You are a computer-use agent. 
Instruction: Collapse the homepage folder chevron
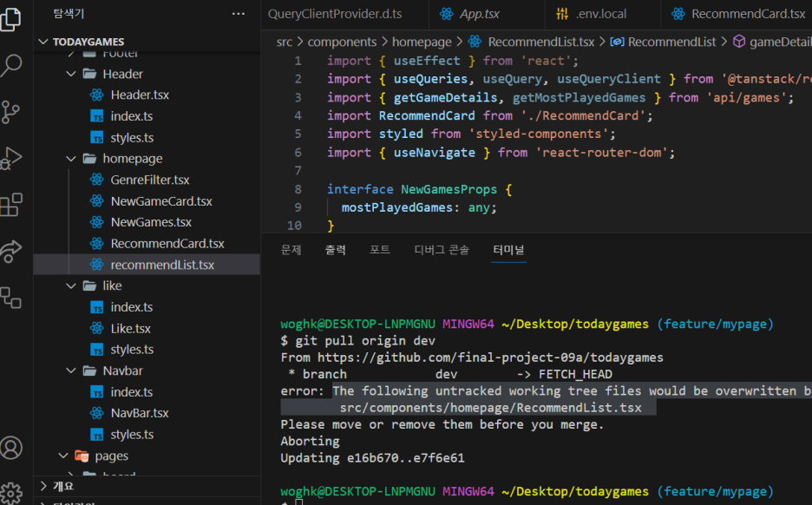pyautogui.click(x=71, y=159)
